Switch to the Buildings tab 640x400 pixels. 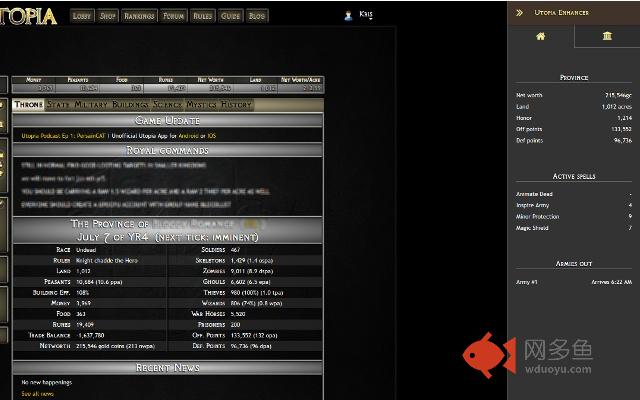click(x=130, y=104)
